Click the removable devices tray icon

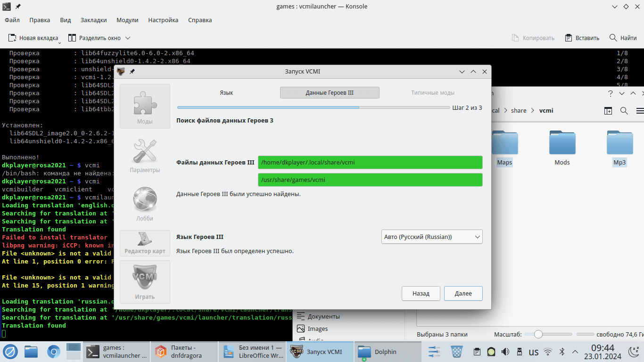tap(520, 352)
